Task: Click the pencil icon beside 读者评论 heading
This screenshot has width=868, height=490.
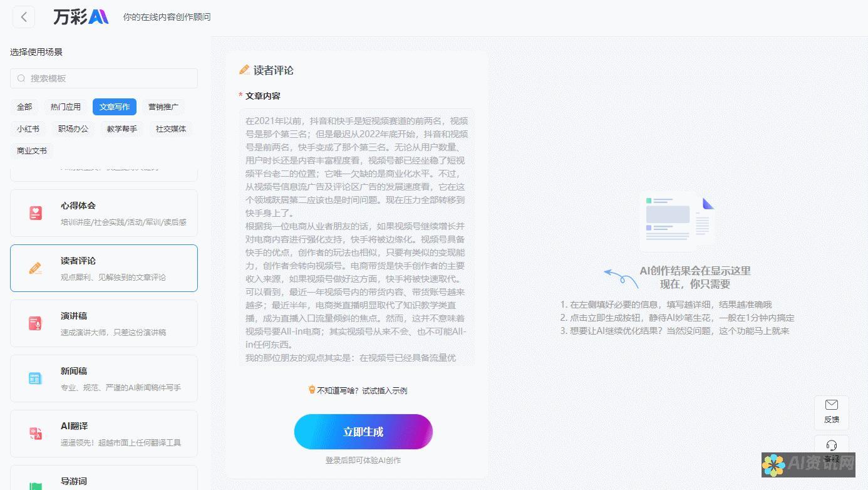Action: tap(245, 70)
